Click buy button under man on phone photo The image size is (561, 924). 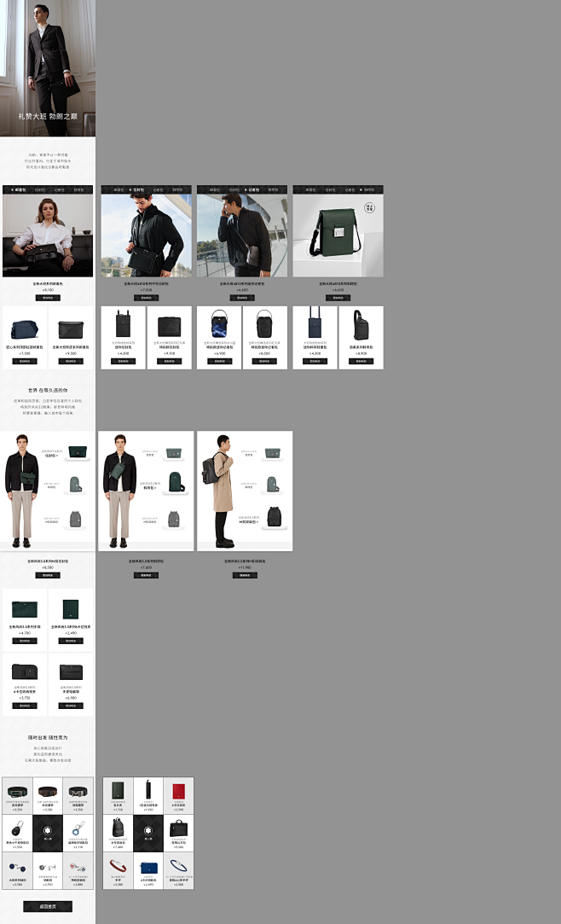tap(242, 298)
